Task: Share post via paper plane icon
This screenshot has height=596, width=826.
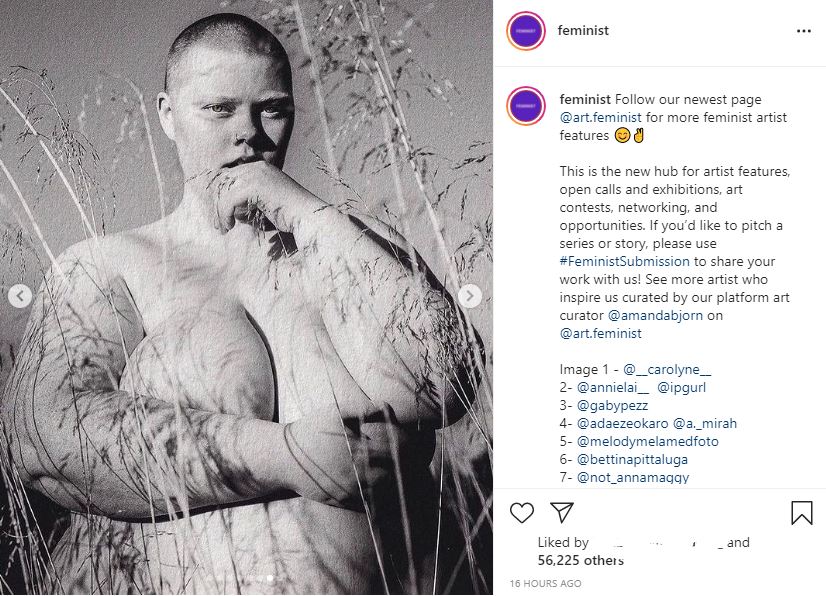Action: (x=562, y=512)
